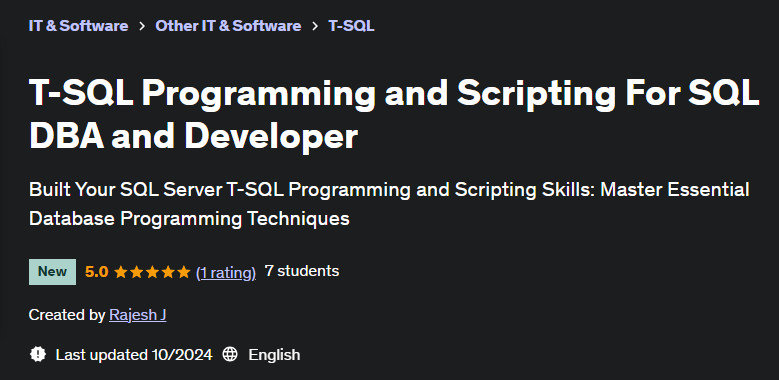Click the English language label

coord(274,355)
